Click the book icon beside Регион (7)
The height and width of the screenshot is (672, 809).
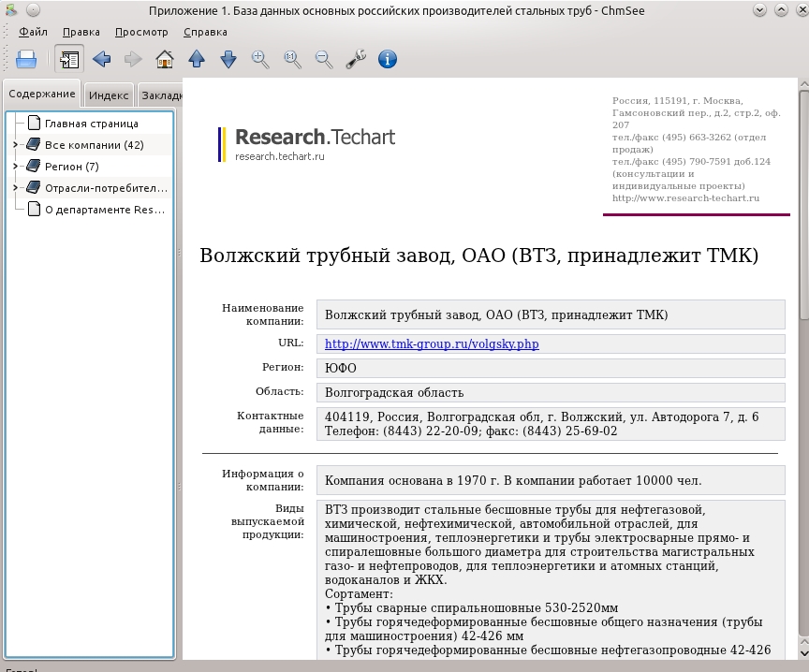[x=34, y=166]
